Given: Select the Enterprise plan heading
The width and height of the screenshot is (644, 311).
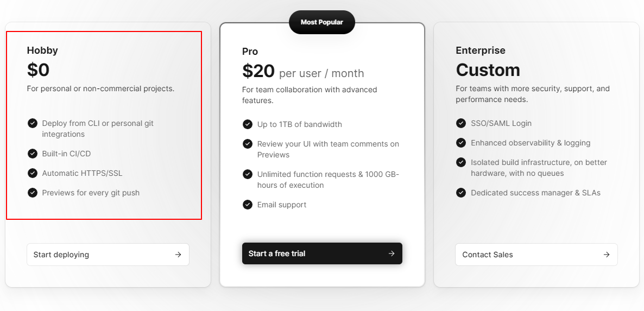Looking at the screenshot, I should pyautogui.click(x=481, y=50).
